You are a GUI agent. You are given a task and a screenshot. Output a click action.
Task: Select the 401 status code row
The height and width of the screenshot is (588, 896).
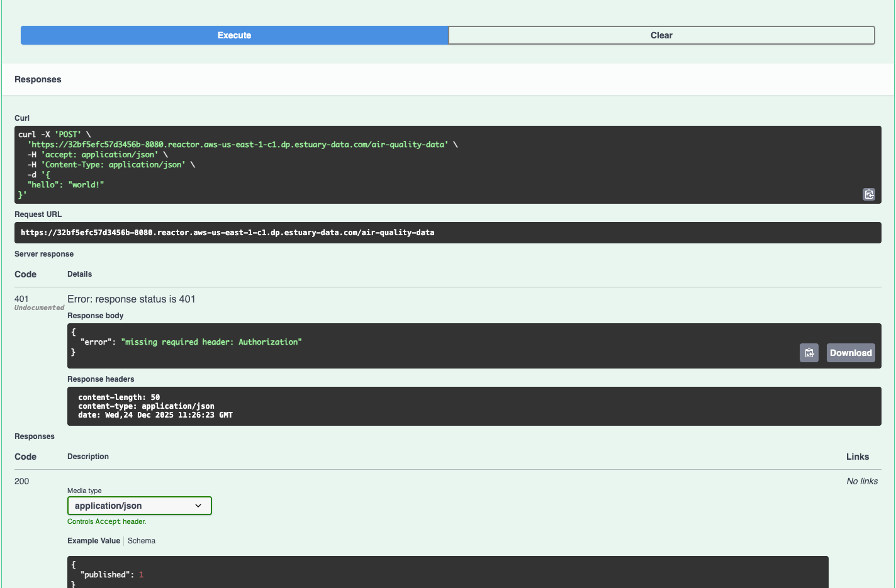click(21, 299)
